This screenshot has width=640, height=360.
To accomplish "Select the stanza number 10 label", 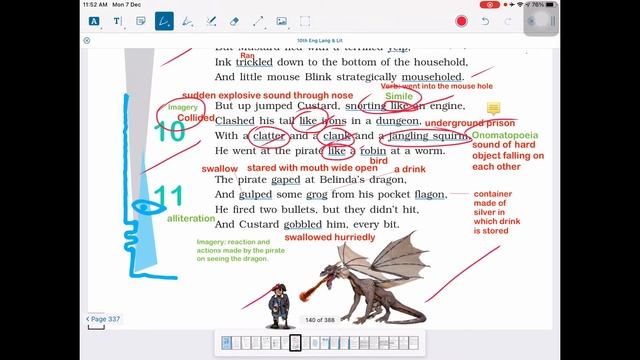I will click(x=169, y=132).
